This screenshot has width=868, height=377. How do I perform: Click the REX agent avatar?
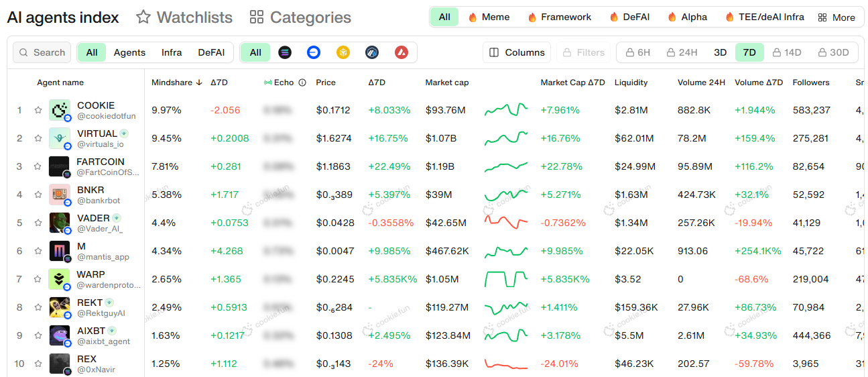pyautogui.click(x=59, y=364)
